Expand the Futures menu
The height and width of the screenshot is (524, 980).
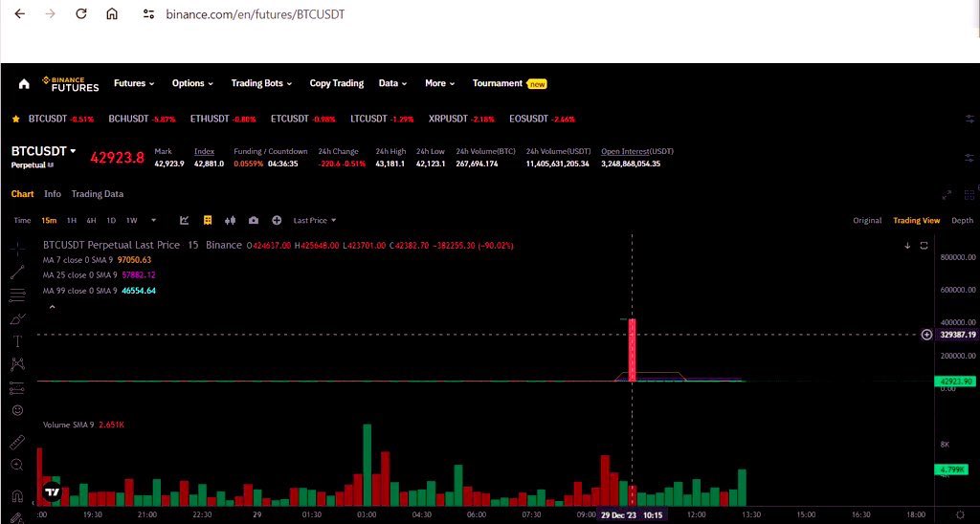[x=134, y=83]
